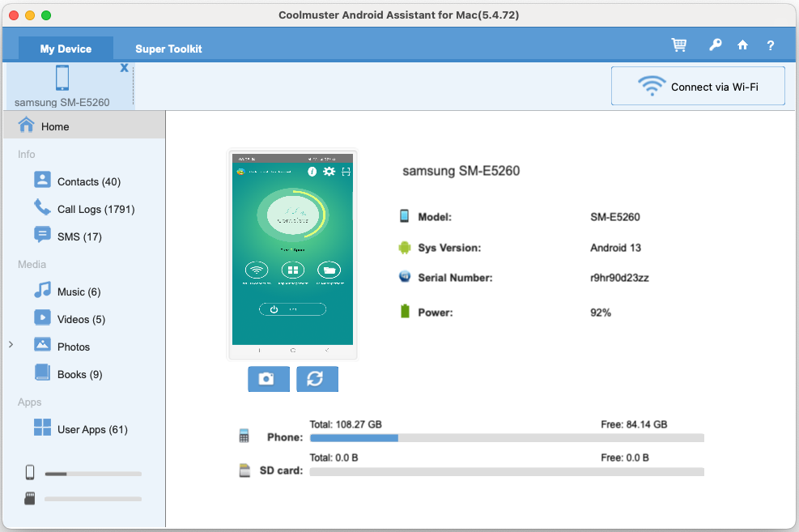The image size is (799, 532).
Task: Open SMS (17) messages
Action: (80, 236)
